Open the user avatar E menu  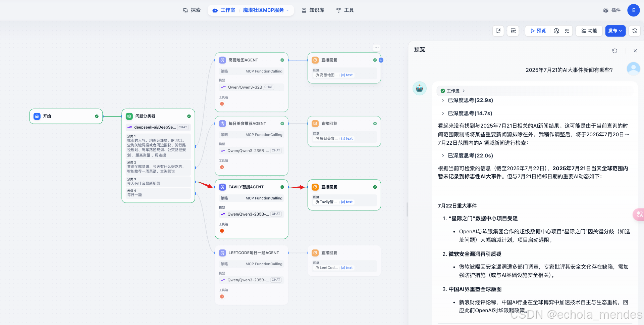click(633, 10)
